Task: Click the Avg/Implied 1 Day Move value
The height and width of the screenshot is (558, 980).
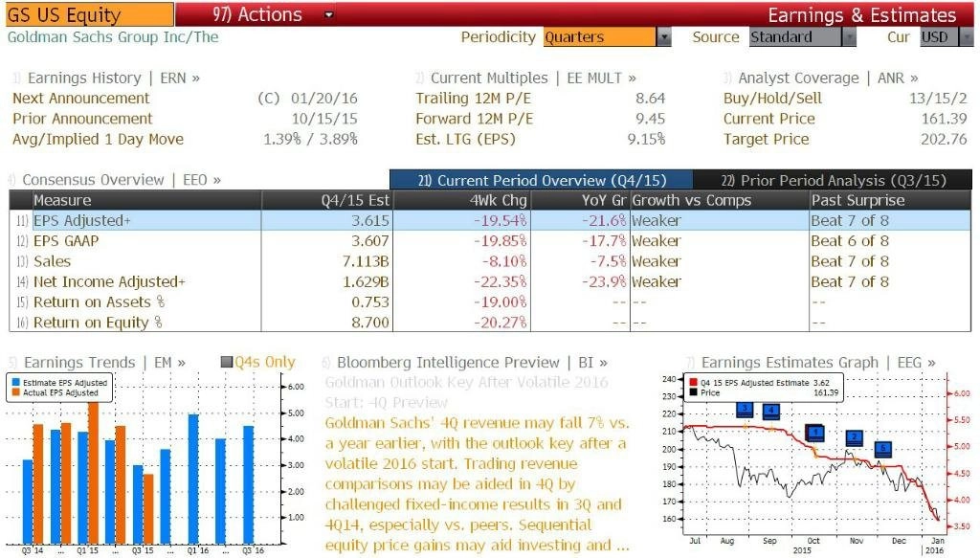Action: pyautogui.click(x=310, y=139)
